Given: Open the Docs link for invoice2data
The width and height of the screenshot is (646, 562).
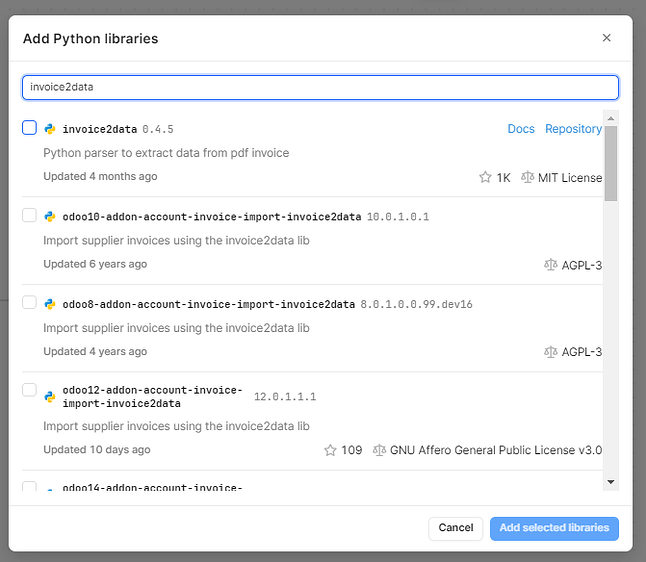Looking at the screenshot, I should pos(521,129).
